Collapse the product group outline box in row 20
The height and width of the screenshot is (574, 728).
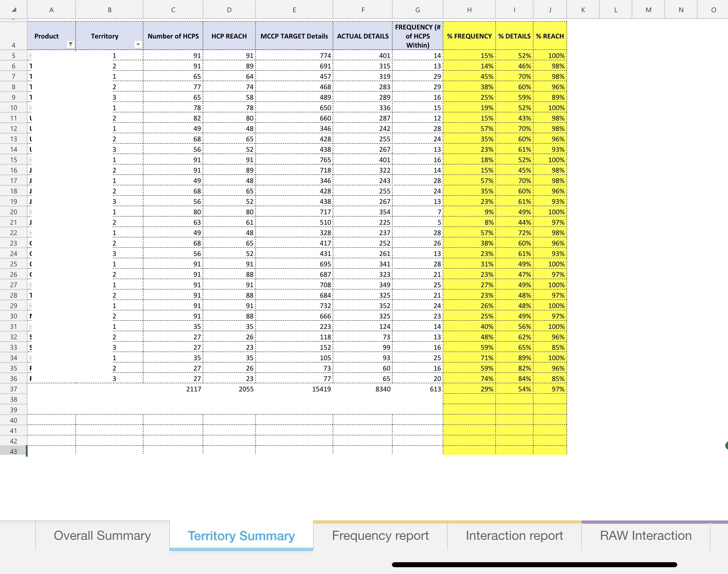pyautogui.click(x=30, y=212)
